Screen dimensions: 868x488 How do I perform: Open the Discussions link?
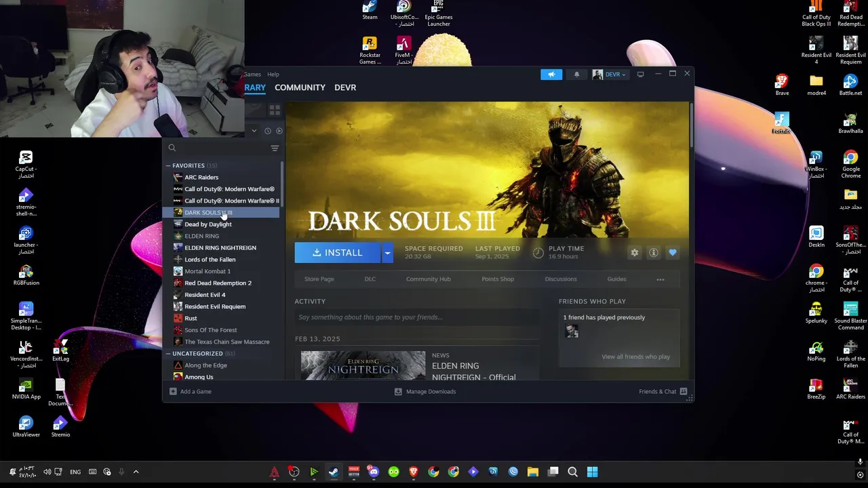(x=561, y=279)
